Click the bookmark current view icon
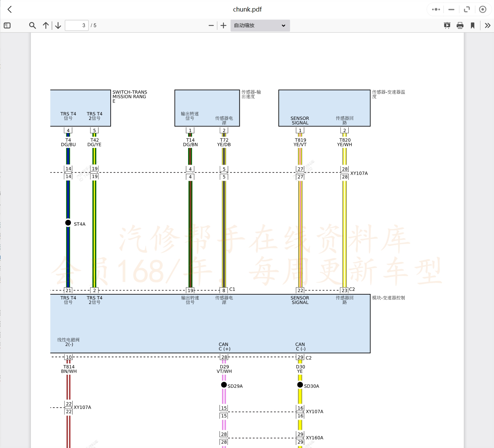 (472, 25)
